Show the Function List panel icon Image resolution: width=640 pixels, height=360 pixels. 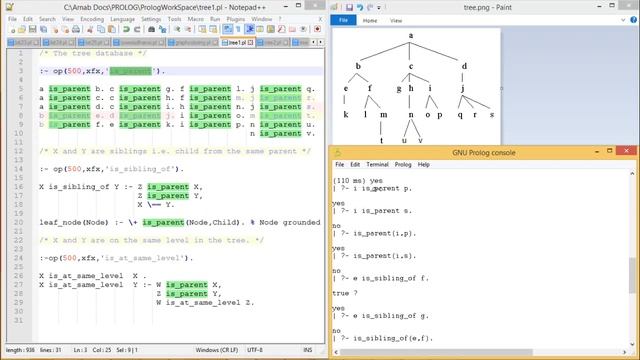click(x=282, y=29)
